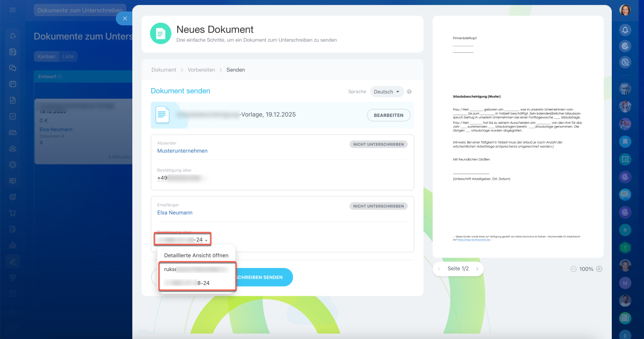Open the calendar icon in left sidebar
Screen dimensions: 644x339
[x=13, y=84]
